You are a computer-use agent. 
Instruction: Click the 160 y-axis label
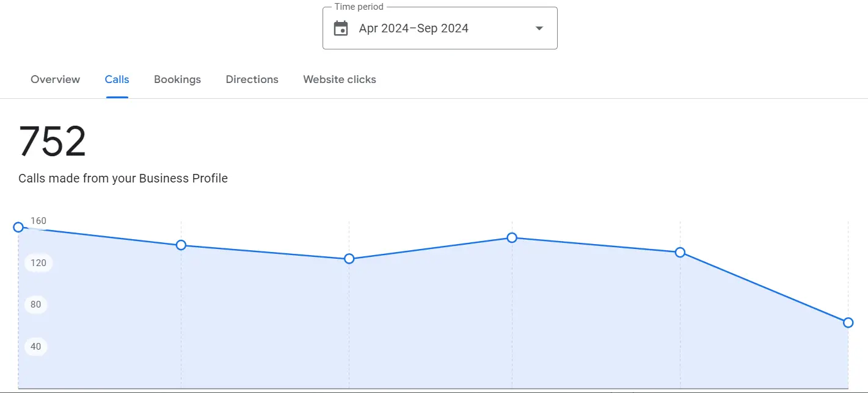click(38, 221)
